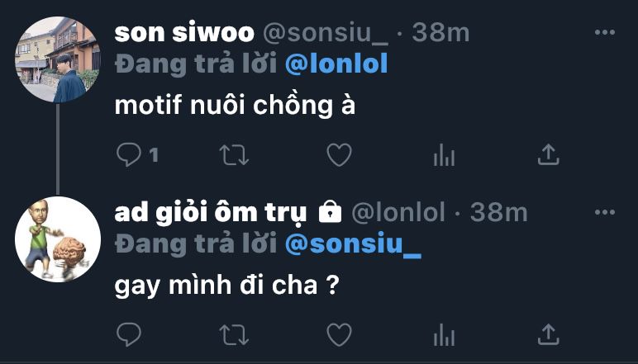
Task: Open first tweet's 38m timestamp
Action: [440, 33]
